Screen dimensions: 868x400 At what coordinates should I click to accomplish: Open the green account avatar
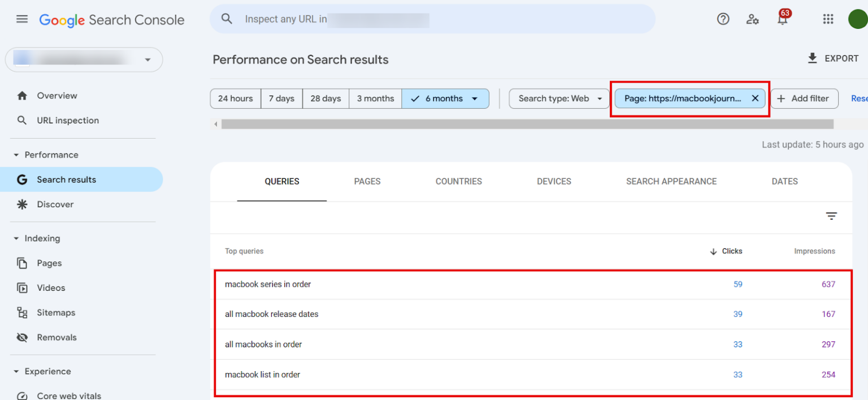click(x=858, y=19)
